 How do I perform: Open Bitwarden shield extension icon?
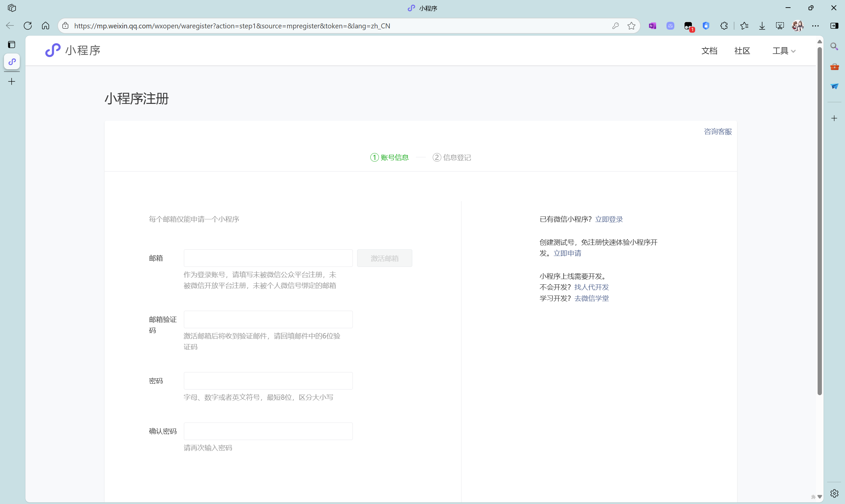point(706,26)
